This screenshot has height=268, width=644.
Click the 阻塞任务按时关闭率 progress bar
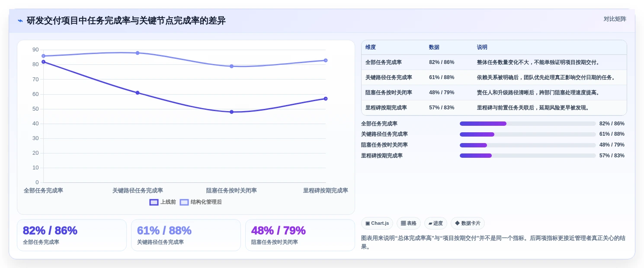pos(528,145)
